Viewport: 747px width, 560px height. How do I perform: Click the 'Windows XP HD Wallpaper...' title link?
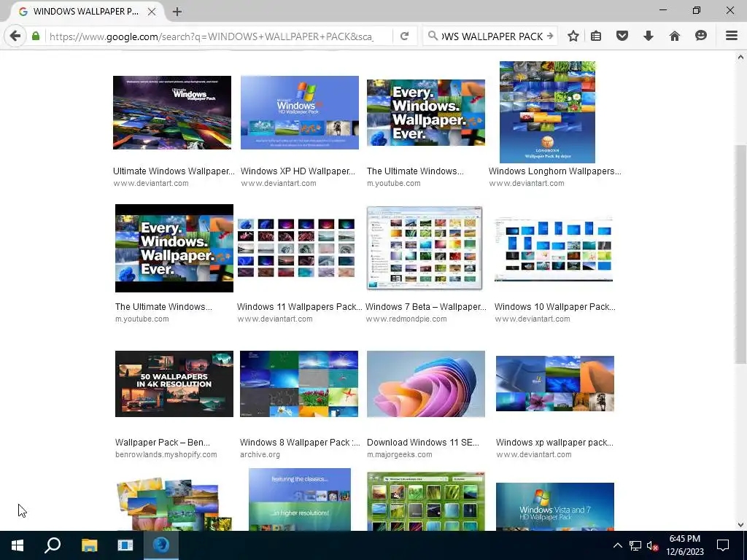coord(298,171)
